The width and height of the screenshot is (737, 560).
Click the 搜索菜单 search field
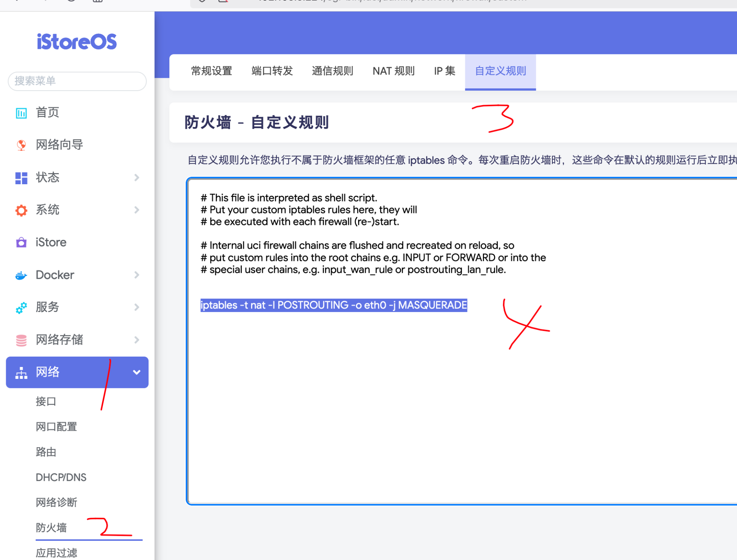click(77, 81)
